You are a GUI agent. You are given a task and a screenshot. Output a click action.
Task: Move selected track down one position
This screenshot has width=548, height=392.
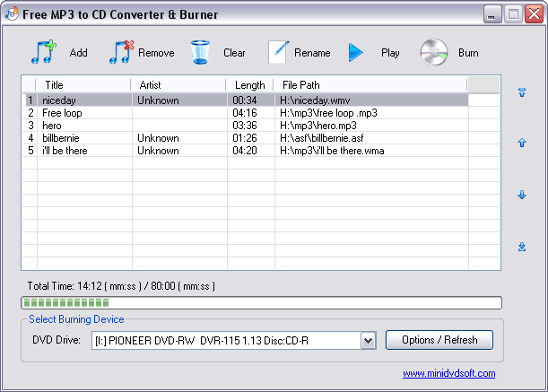coord(522,195)
